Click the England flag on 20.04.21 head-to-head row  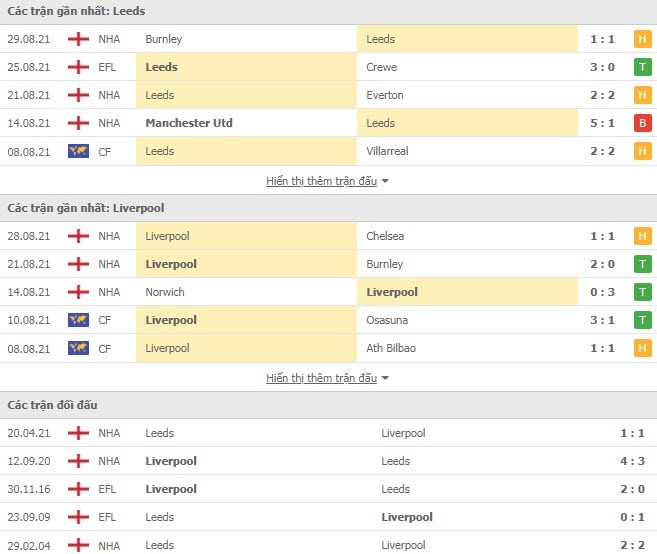coord(78,433)
